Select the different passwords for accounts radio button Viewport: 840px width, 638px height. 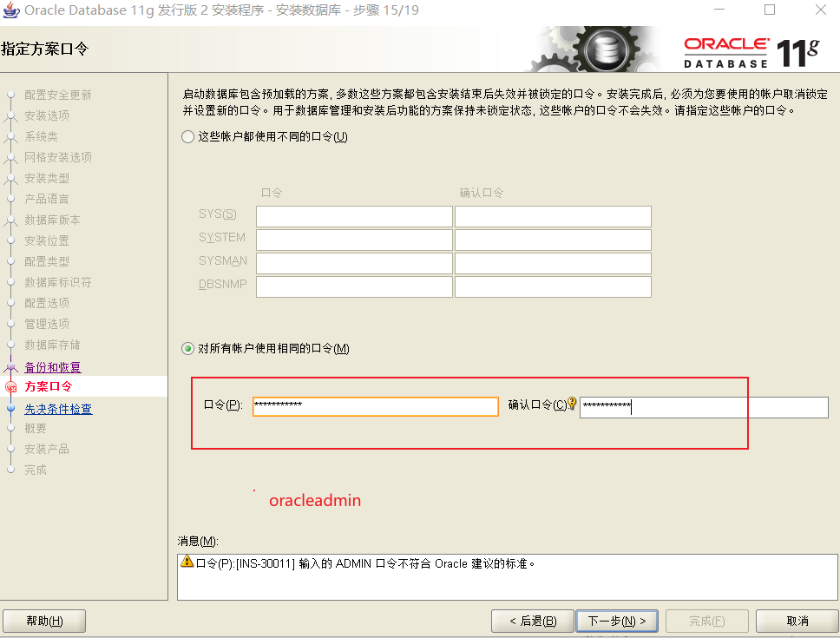pyautogui.click(x=187, y=136)
